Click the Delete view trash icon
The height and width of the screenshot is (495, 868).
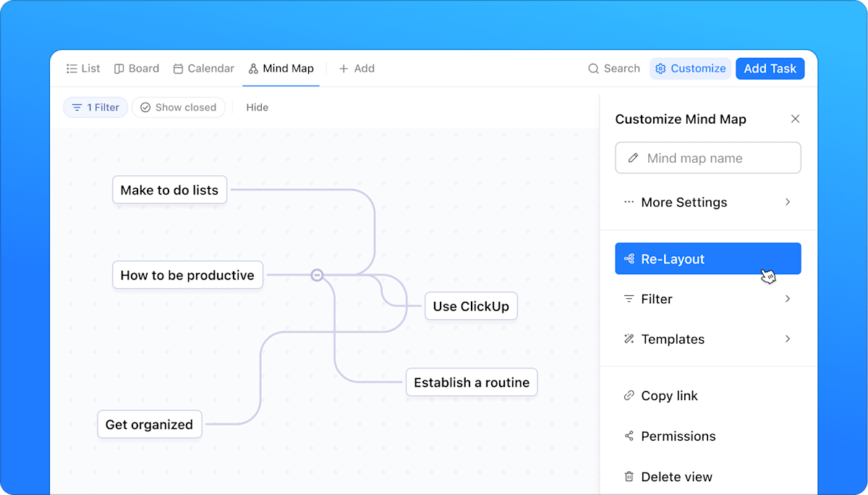(629, 476)
